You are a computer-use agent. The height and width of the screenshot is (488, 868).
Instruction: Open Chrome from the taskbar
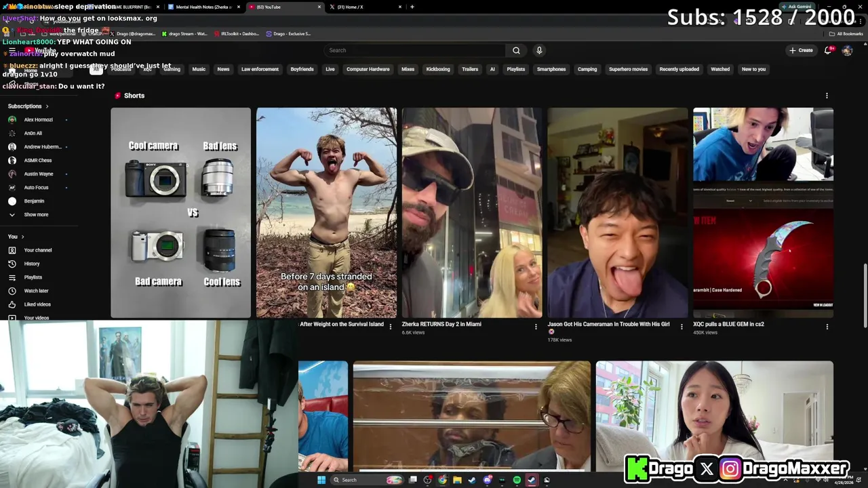point(442,480)
